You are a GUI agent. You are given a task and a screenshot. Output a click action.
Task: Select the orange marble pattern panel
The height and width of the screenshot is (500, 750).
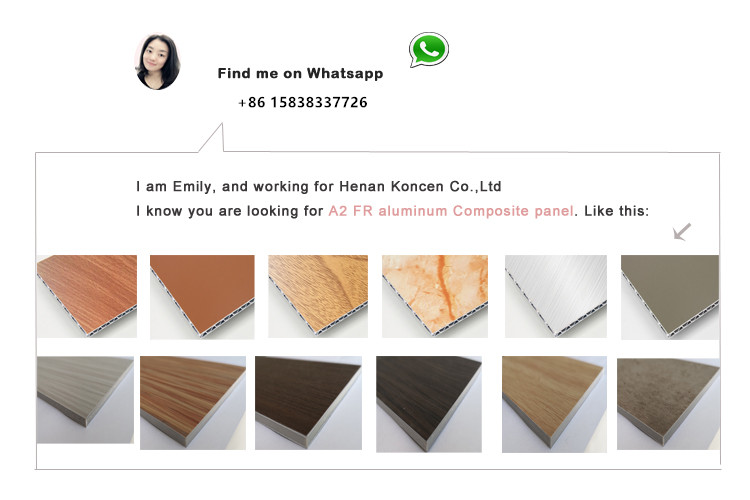coord(435,296)
